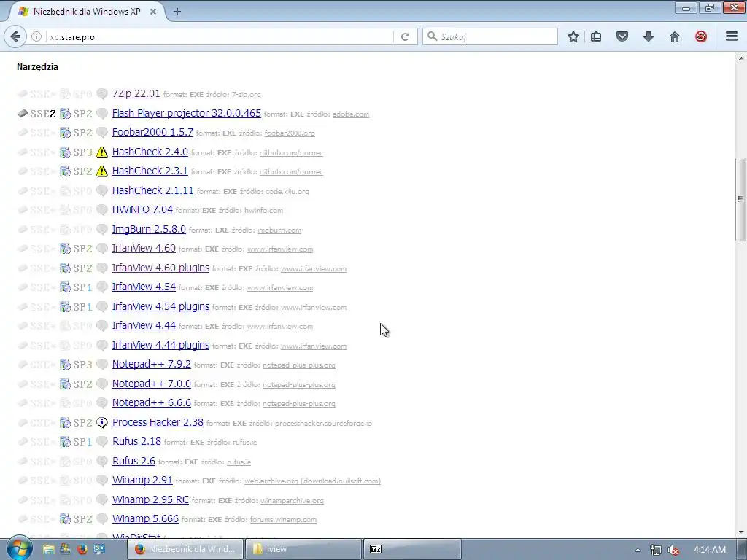Show site information icon in address bar
Screen dimensions: 747x560
pos(36,36)
